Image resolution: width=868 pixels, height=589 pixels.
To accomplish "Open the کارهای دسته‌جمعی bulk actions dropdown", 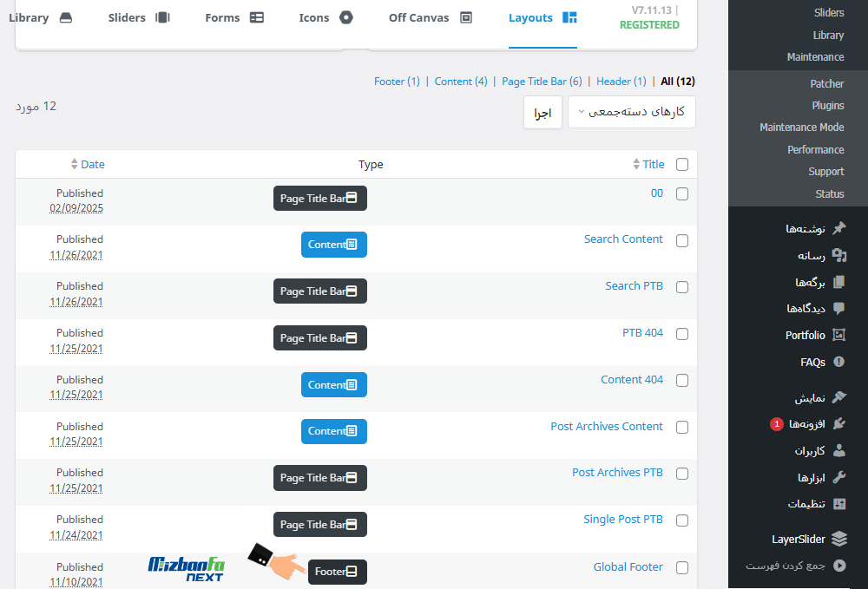I will pos(632,112).
